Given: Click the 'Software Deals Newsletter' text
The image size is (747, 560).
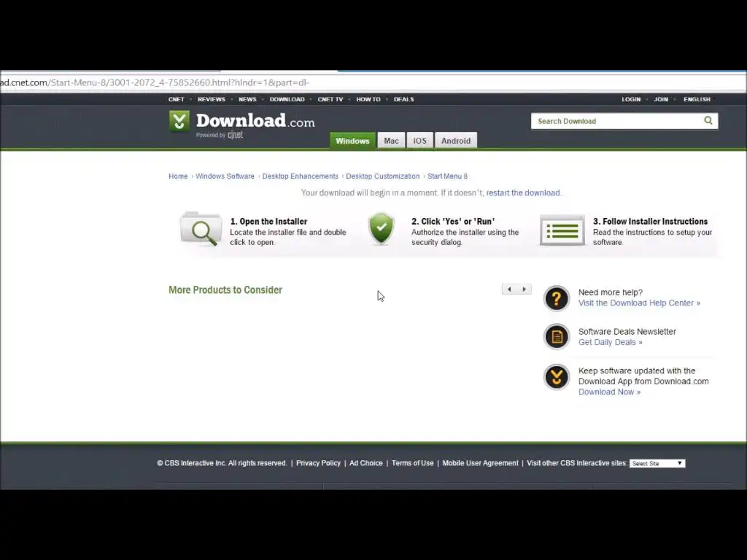Looking at the screenshot, I should point(627,332).
